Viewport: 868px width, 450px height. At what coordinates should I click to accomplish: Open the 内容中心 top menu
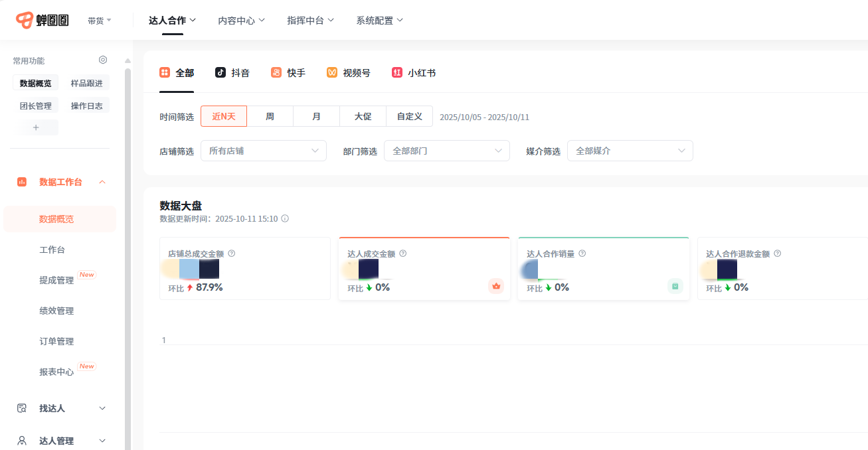pos(241,21)
